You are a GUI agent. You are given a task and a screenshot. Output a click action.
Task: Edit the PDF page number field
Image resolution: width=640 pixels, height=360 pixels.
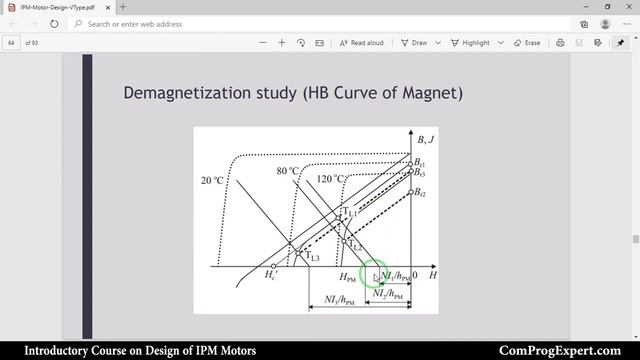[11, 43]
